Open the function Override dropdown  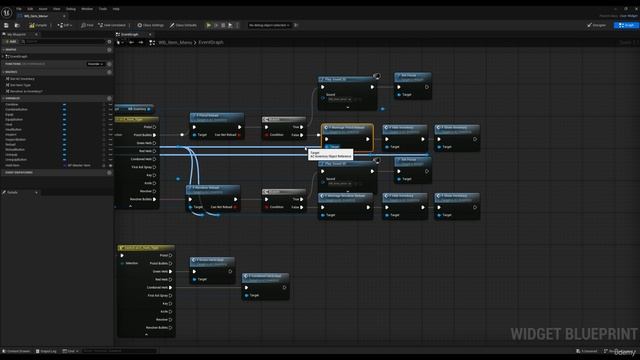[95, 64]
